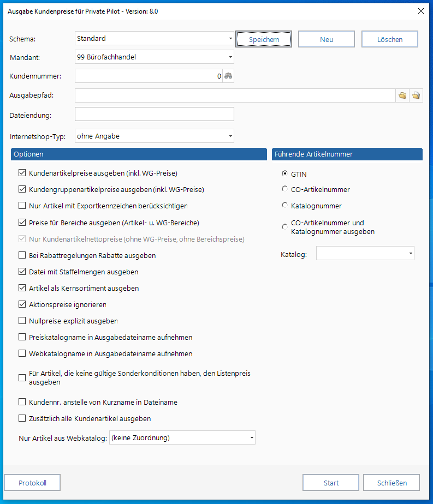Click the first folder icon for Ausgabepfad
Image resolution: width=433 pixels, height=504 pixels.
(402, 95)
